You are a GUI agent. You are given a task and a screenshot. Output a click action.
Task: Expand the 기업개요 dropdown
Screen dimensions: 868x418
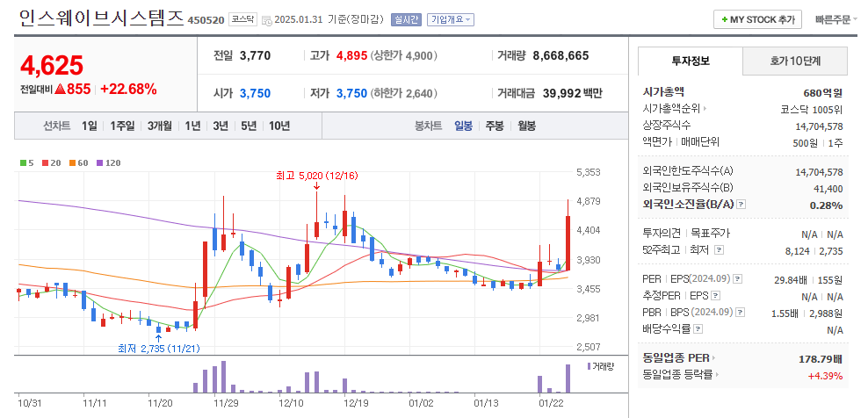click(x=452, y=19)
